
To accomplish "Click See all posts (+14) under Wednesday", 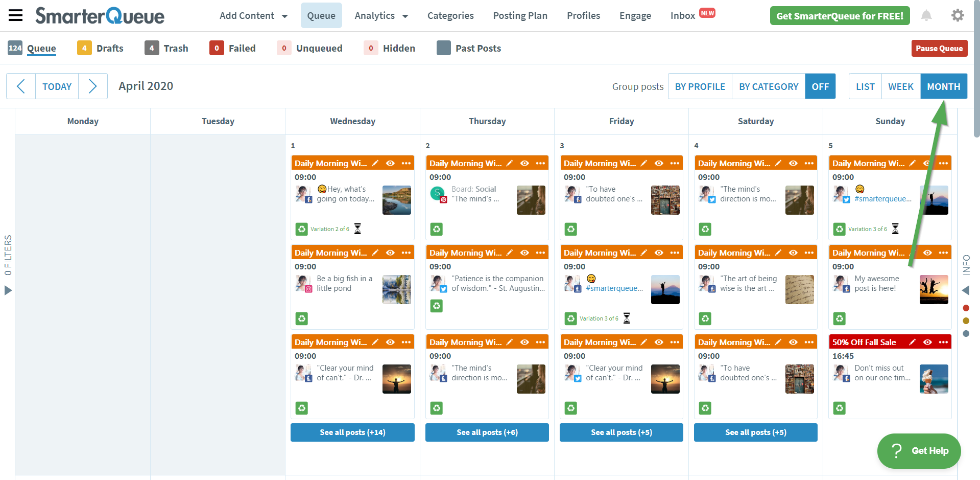I will click(x=352, y=432).
